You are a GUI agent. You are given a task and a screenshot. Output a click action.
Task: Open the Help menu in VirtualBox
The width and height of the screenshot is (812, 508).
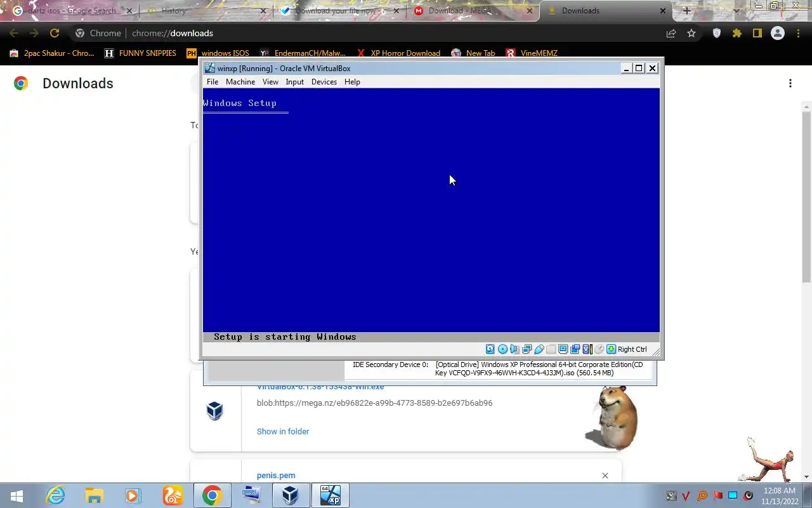tap(352, 82)
